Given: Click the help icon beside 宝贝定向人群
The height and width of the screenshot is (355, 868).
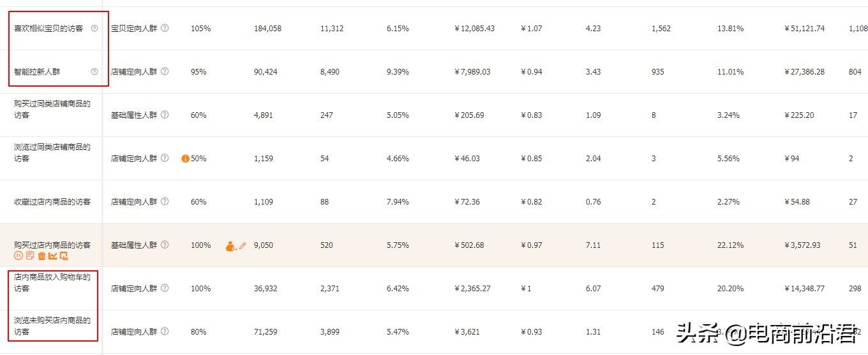Looking at the screenshot, I should point(165,28).
